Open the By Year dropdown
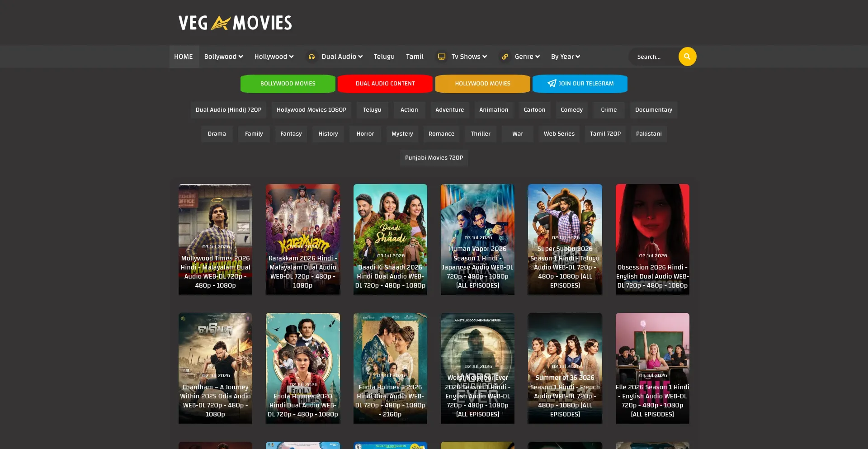Screen dimensions: 868x449 point(565,57)
